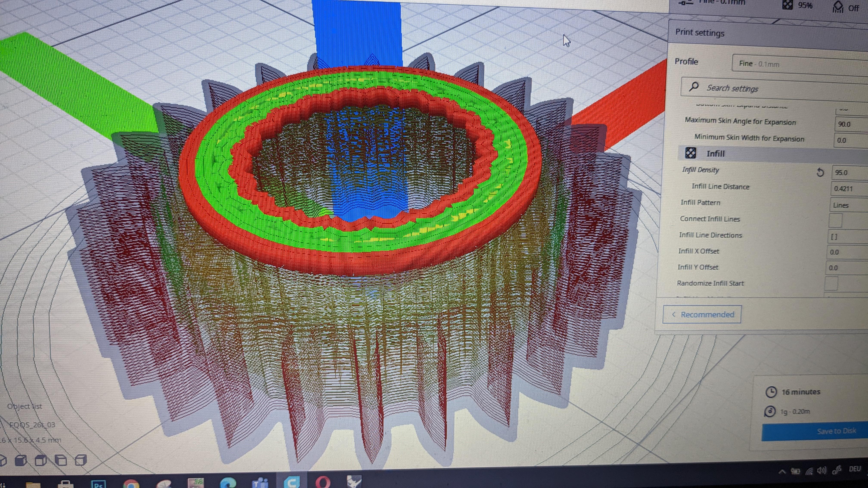Click the Infill category checkered icon
The image size is (868, 488).
(x=690, y=153)
